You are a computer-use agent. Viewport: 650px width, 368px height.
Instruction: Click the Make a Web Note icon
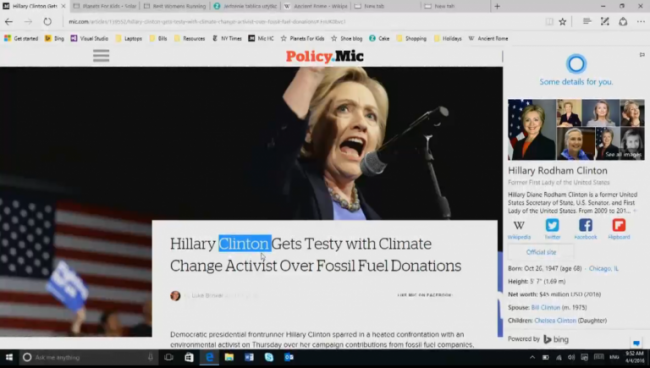[605, 22]
